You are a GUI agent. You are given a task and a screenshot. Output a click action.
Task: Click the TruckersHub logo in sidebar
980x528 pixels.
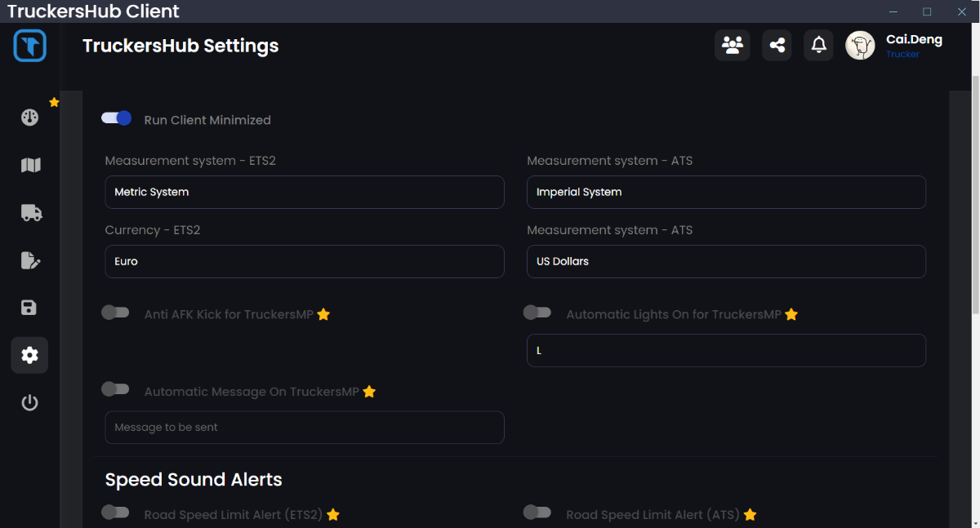tap(30, 46)
